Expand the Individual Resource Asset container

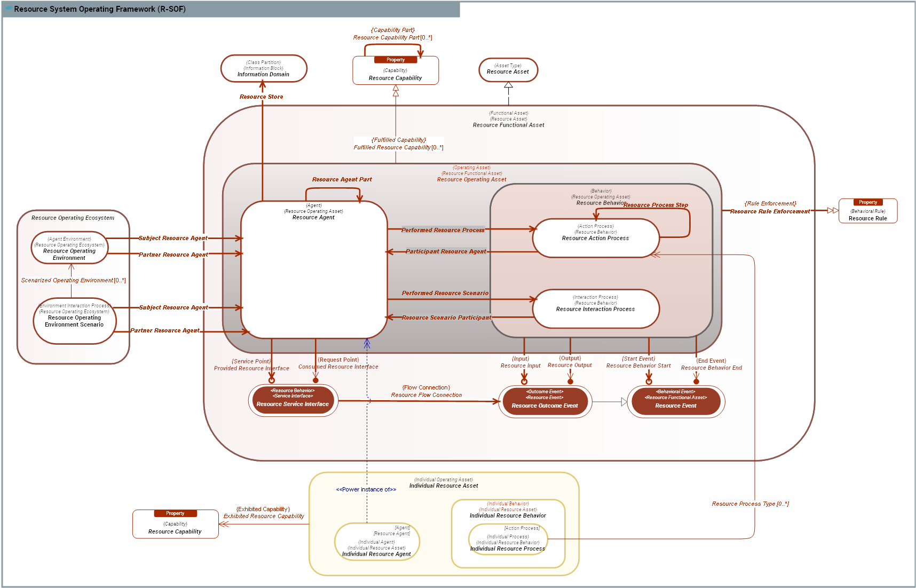tap(444, 486)
